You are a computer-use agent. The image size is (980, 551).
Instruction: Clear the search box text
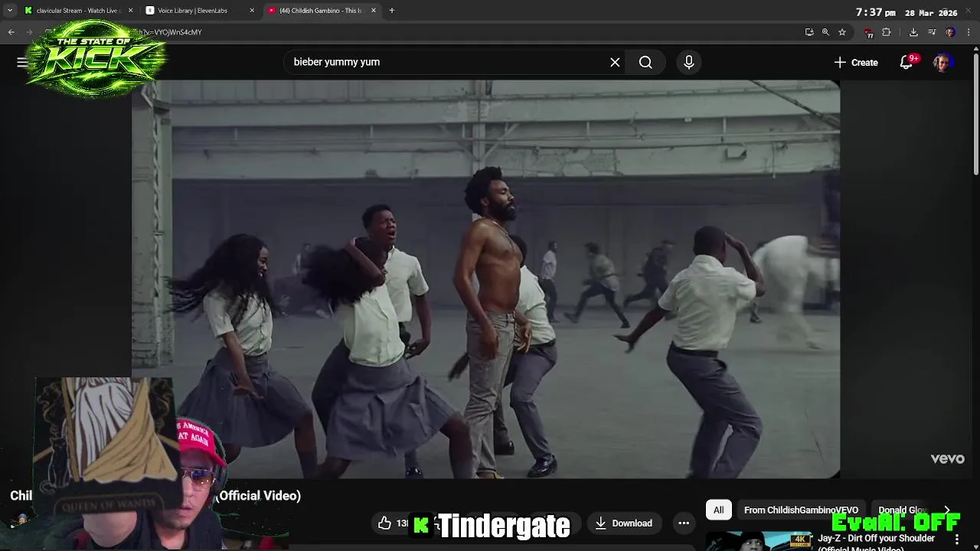tap(615, 62)
